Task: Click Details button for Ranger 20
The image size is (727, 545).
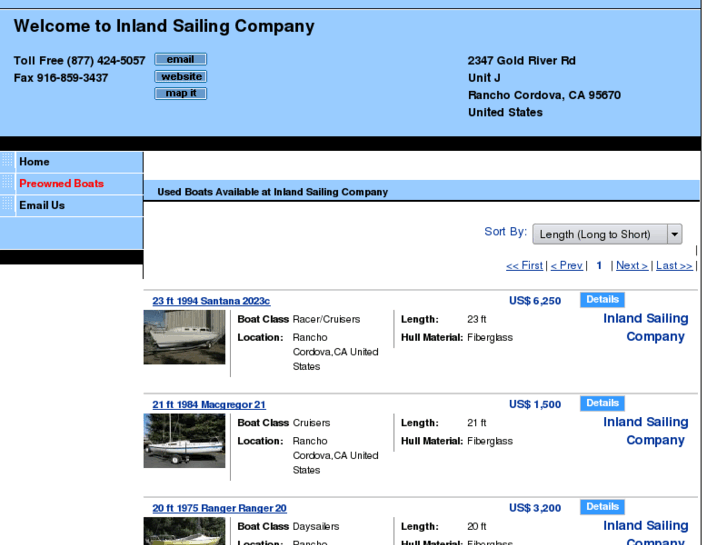Action: [x=602, y=507]
